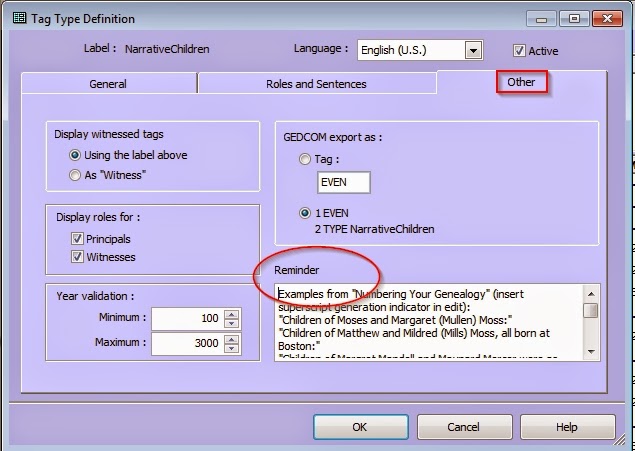Viewport: 635px width, 451px height.
Task: Click the Tag Type Definition window icon
Action: point(19,18)
